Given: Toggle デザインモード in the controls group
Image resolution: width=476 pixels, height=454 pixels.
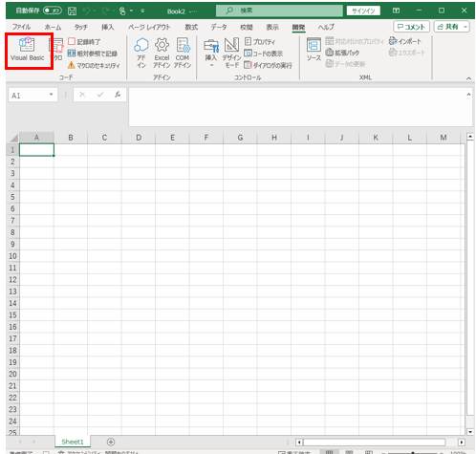Looking at the screenshot, I should click(231, 53).
